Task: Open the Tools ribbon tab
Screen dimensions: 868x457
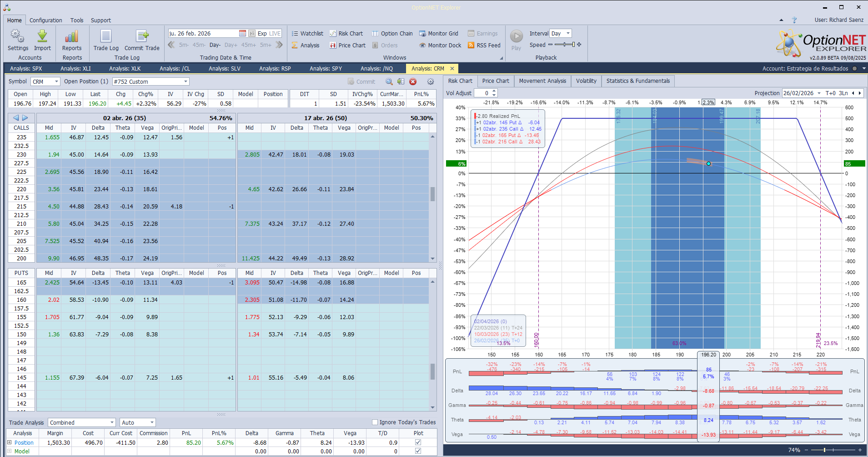Action: click(77, 20)
